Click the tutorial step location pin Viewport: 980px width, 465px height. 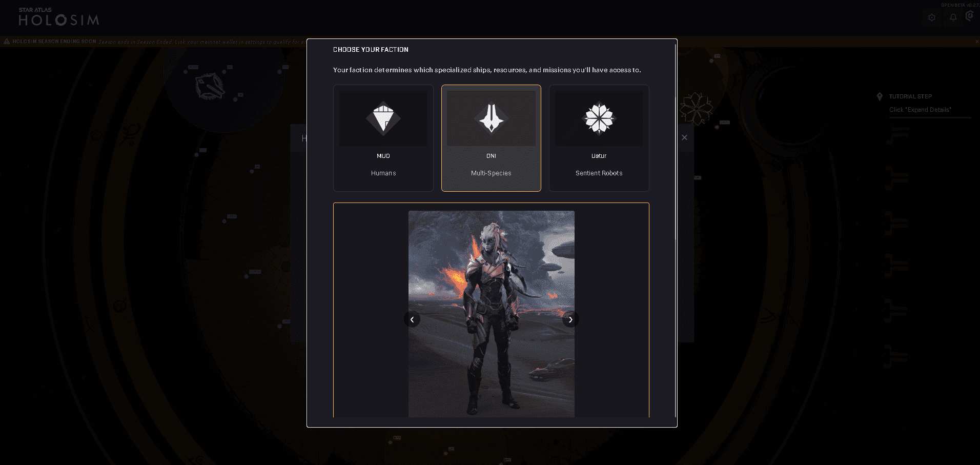coord(880,96)
